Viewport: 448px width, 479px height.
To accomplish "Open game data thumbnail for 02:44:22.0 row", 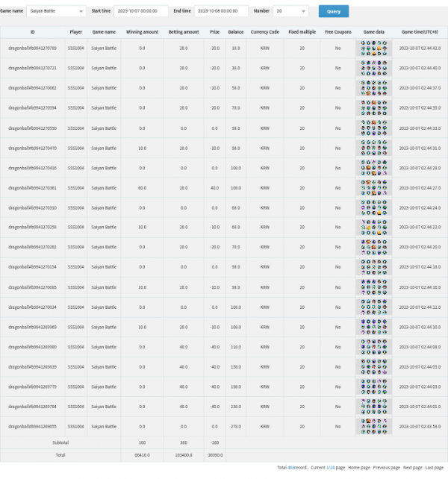I will point(373,228).
